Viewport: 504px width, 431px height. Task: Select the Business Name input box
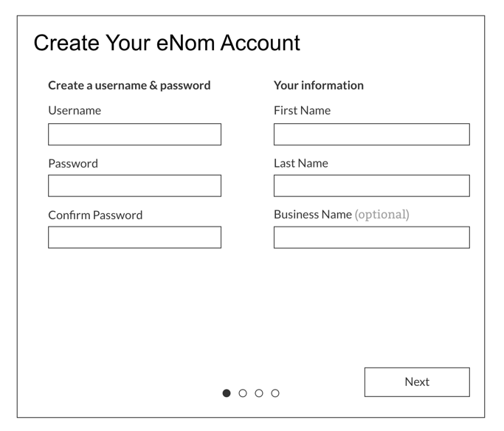click(x=371, y=238)
